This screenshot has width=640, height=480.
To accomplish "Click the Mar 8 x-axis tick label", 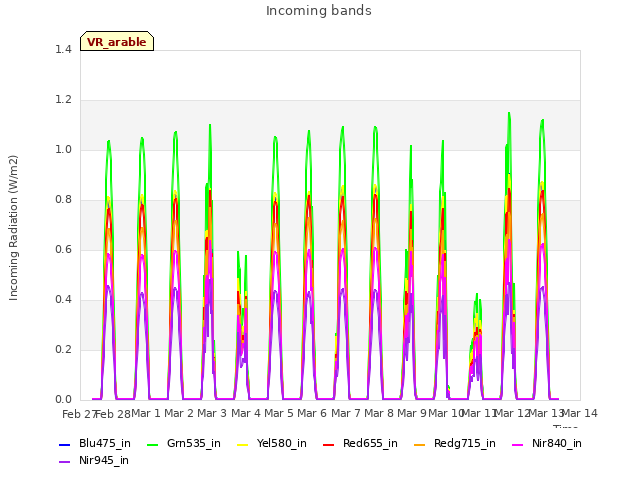I will 379,413.
